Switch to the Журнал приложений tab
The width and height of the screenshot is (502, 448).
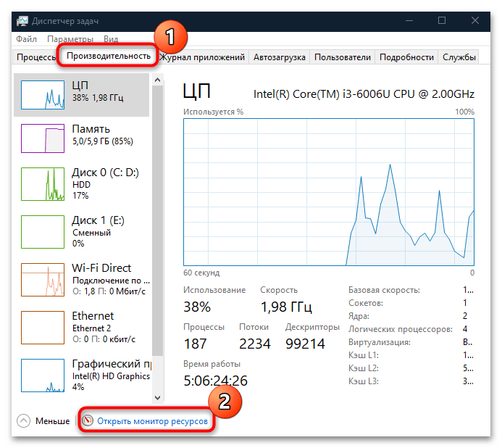point(202,57)
